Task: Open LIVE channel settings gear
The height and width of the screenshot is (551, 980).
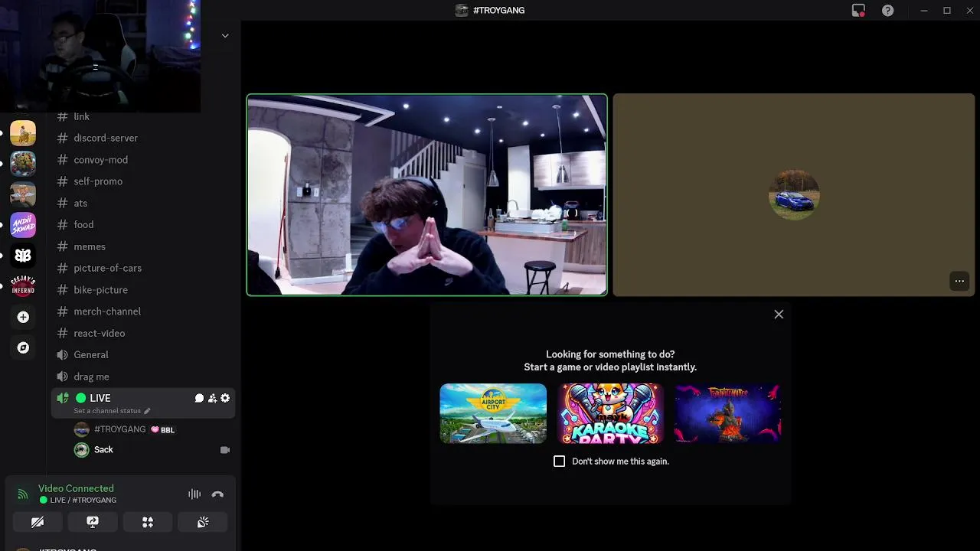Action: tap(225, 398)
